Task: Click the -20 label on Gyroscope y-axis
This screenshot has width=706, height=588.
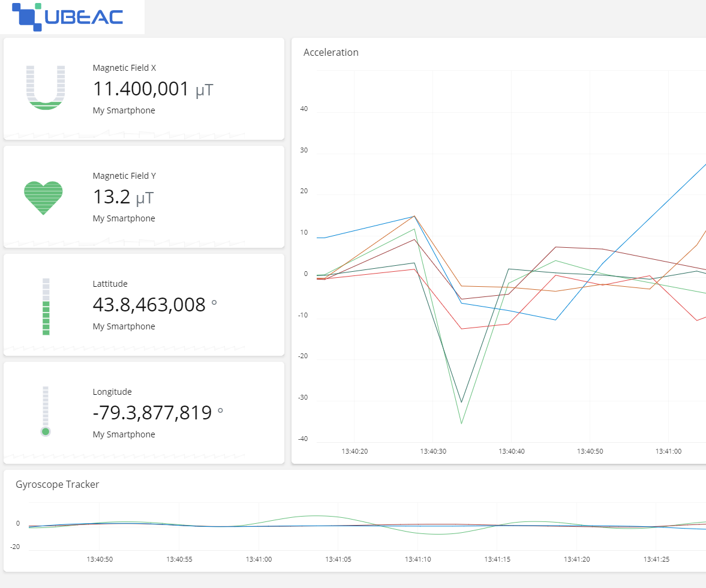Action: point(15,547)
